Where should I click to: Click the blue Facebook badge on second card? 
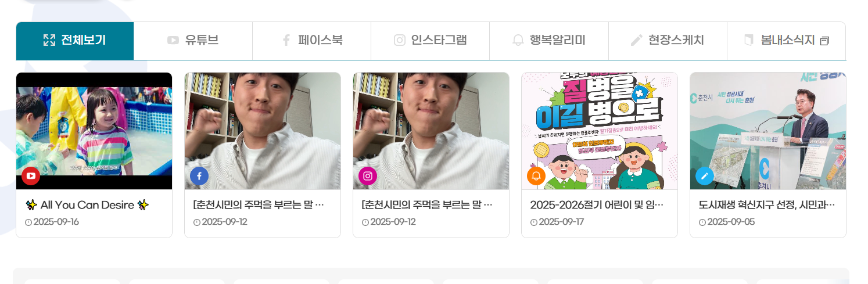click(199, 175)
